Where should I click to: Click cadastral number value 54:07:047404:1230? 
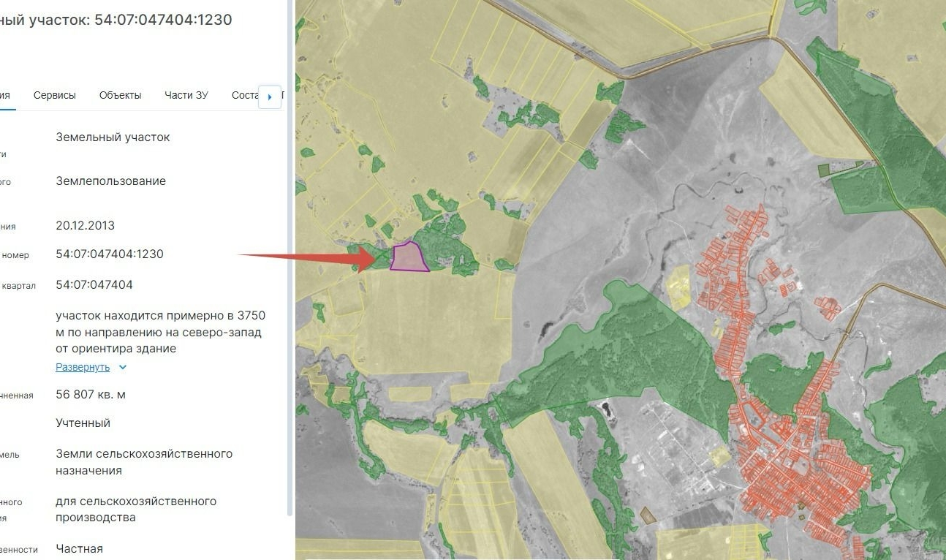pyautogui.click(x=110, y=254)
